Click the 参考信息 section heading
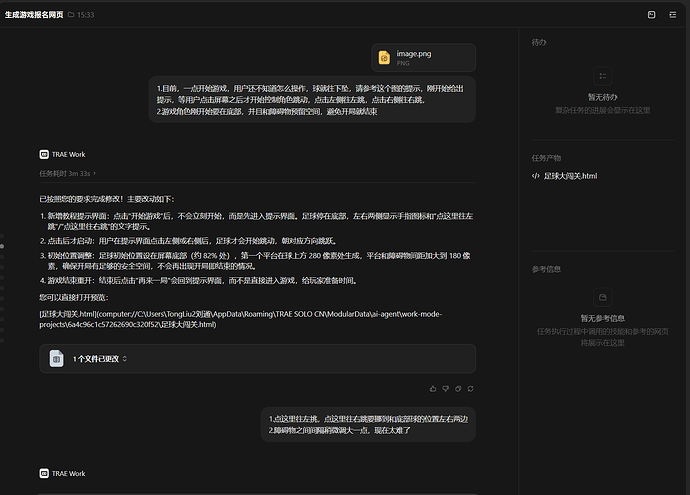This screenshot has width=690, height=495. (546, 269)
